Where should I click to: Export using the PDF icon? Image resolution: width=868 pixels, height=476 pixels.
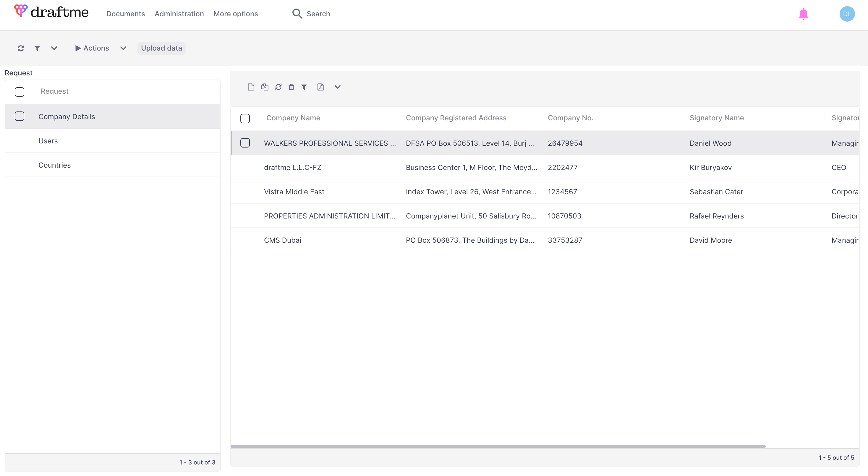[320, 87]
